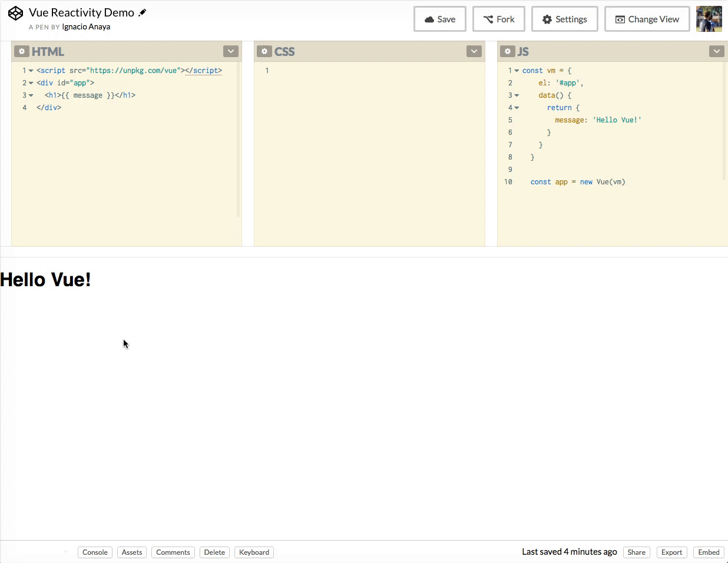Screen dimensions: 728x563
Task: Delete this pen
Action: tap(214, 552)
